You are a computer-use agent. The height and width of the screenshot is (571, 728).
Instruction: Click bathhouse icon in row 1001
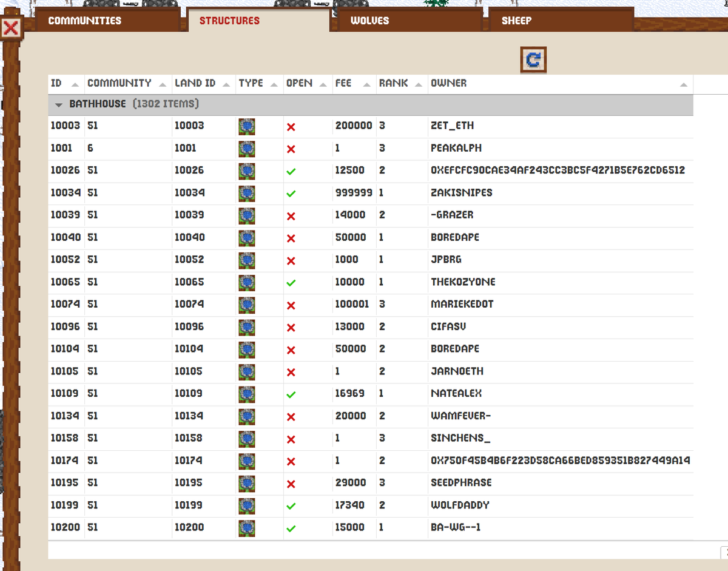click(246, 149)
